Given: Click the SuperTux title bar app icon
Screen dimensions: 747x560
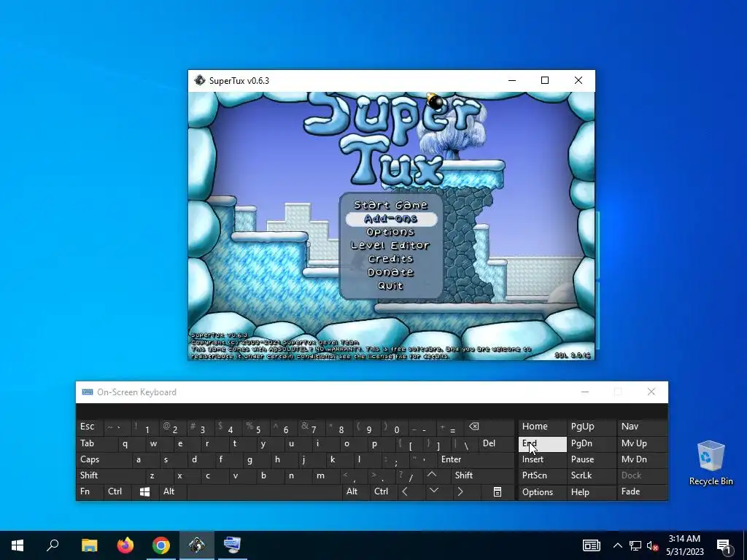Looking at the screenshot, I should click(200, 80).
